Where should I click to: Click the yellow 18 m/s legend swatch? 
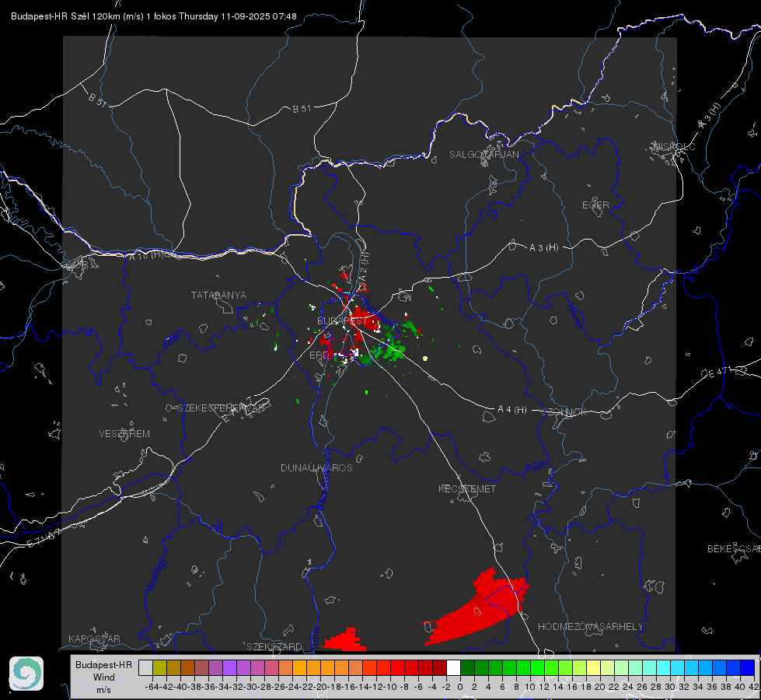pyautogui.click(x=594, y=667)
